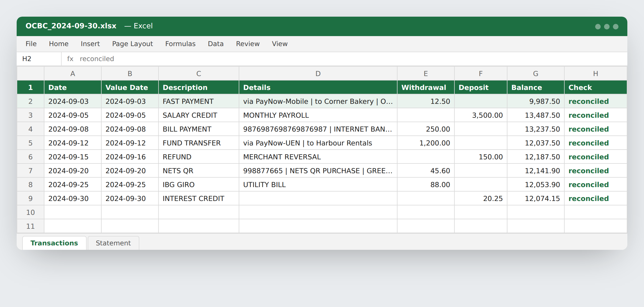Select column A header
Screen dimensions: 644x307
click(73, 74)
